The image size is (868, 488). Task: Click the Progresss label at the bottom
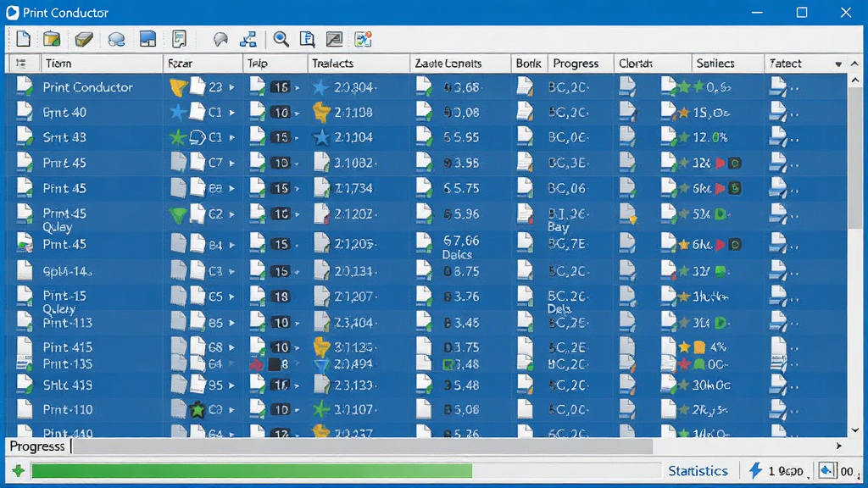click(x=37, y=446)
